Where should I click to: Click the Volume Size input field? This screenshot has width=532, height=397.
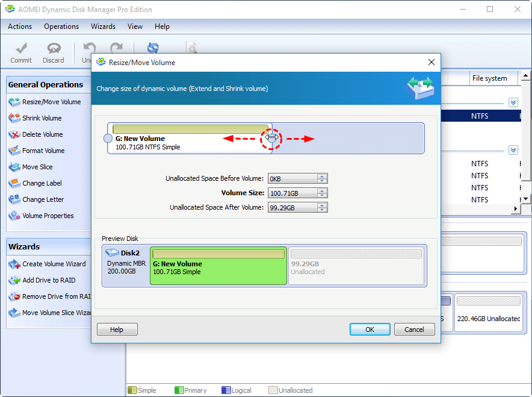(x=293, y=193)
